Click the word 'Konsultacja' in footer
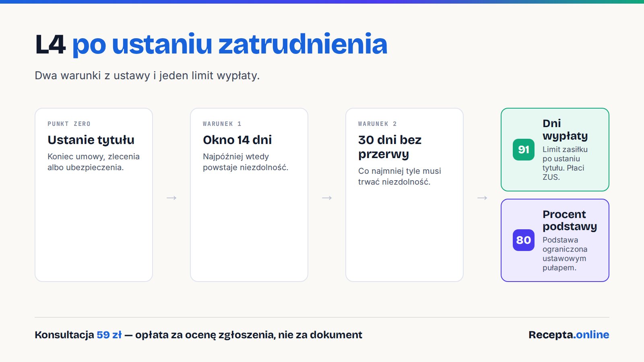Screen dimensions: 644x362 click(x=64, y=335)
